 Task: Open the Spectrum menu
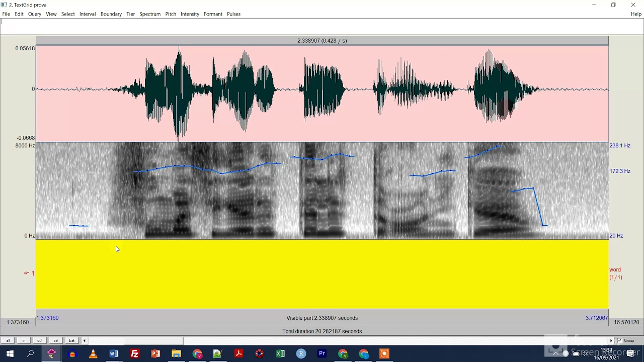[x=150, y=14]
